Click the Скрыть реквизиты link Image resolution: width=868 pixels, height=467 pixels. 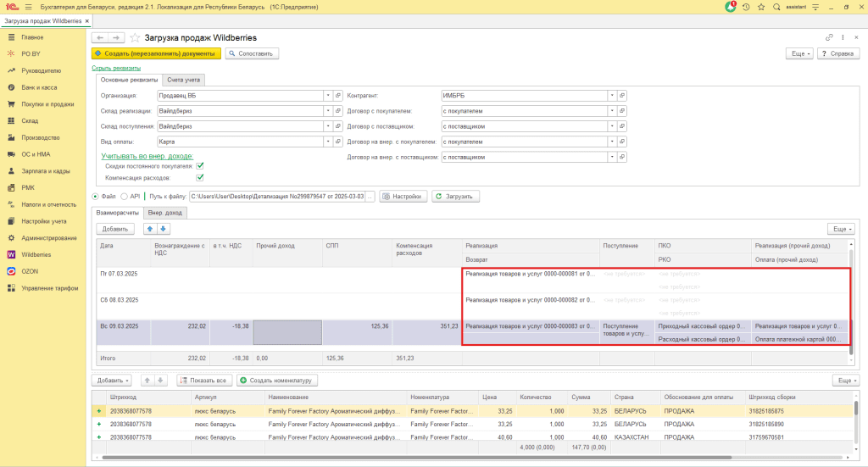(x=116, y=68)
